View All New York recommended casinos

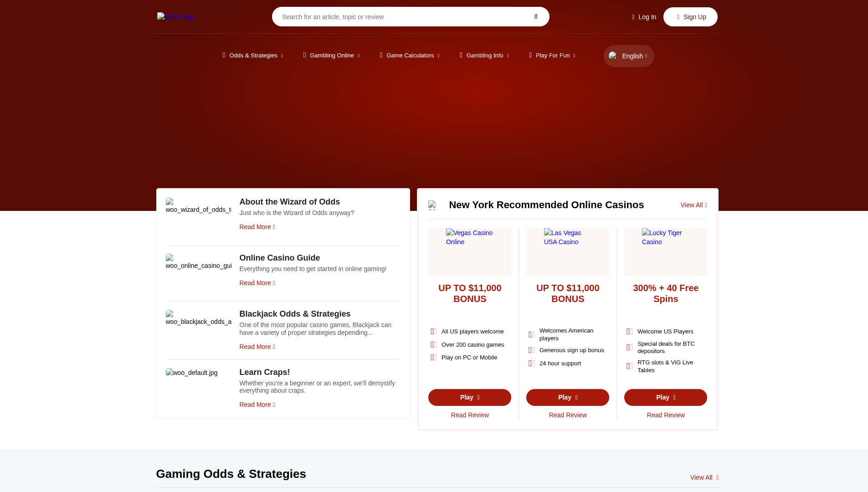pyautogui.click(x=694, y=205)
